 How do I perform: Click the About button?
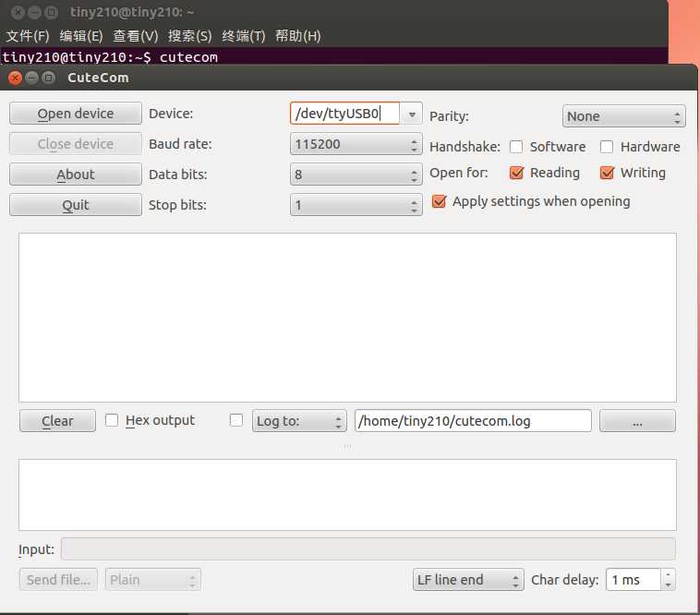pos(76,174)
